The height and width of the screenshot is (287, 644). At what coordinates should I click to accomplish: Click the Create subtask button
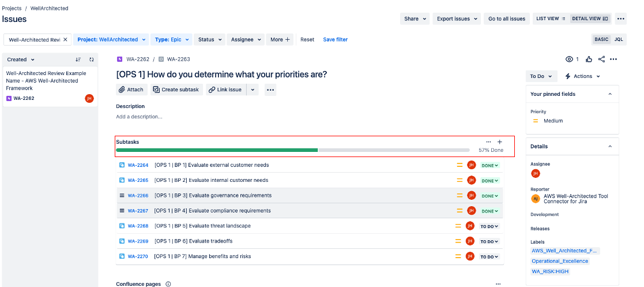[x=176, y=90]
